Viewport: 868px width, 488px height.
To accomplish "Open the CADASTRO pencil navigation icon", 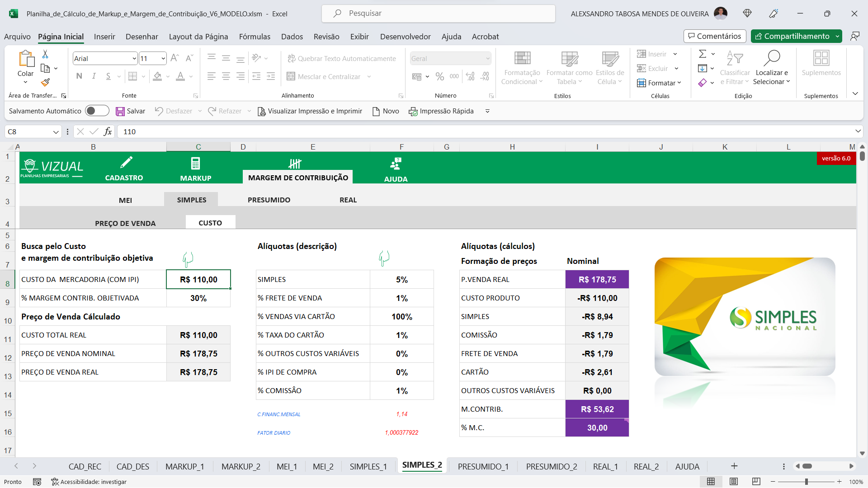I will tap(126, 163).
